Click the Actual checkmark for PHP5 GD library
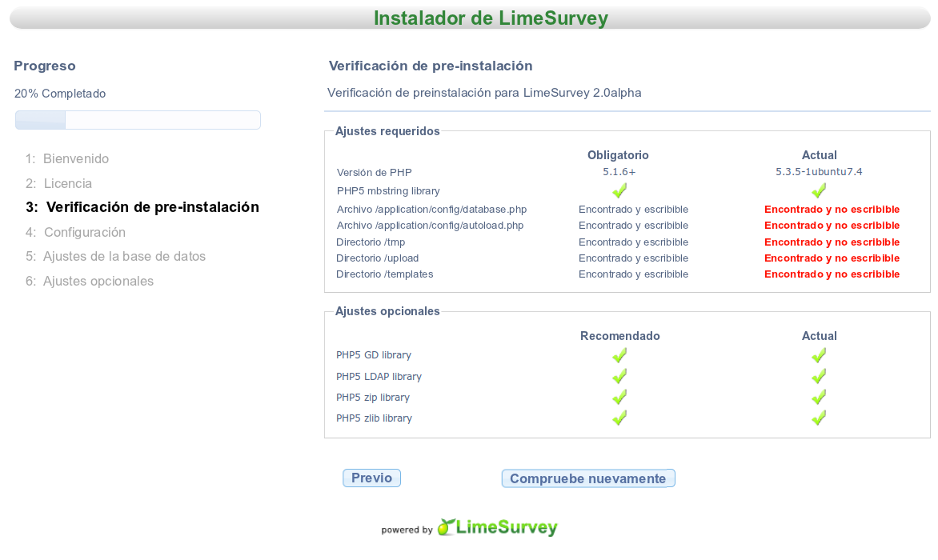 coord(818,355)
